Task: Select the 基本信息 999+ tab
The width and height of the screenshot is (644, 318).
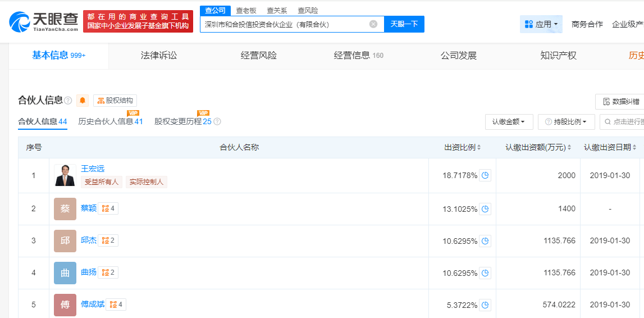Action: coord(59,56)
